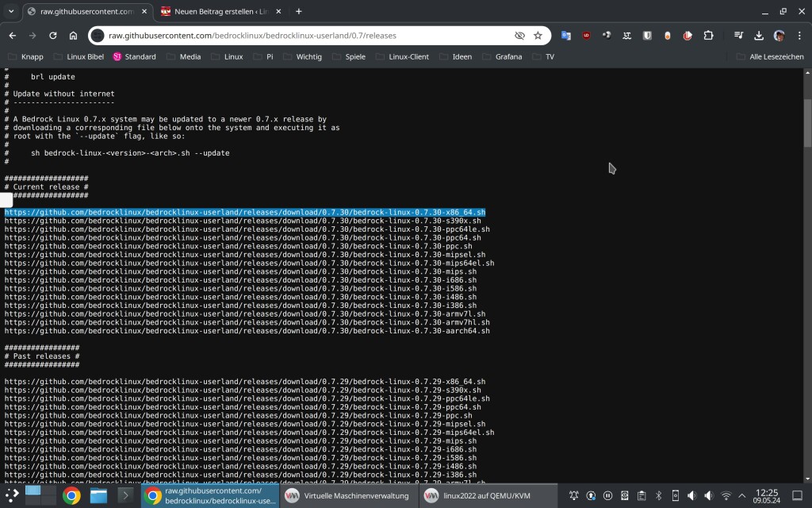Open the Pi bookmark folder
Image resolution: width=812 pixels, height=508 pixels.
[x=263, y=56]
